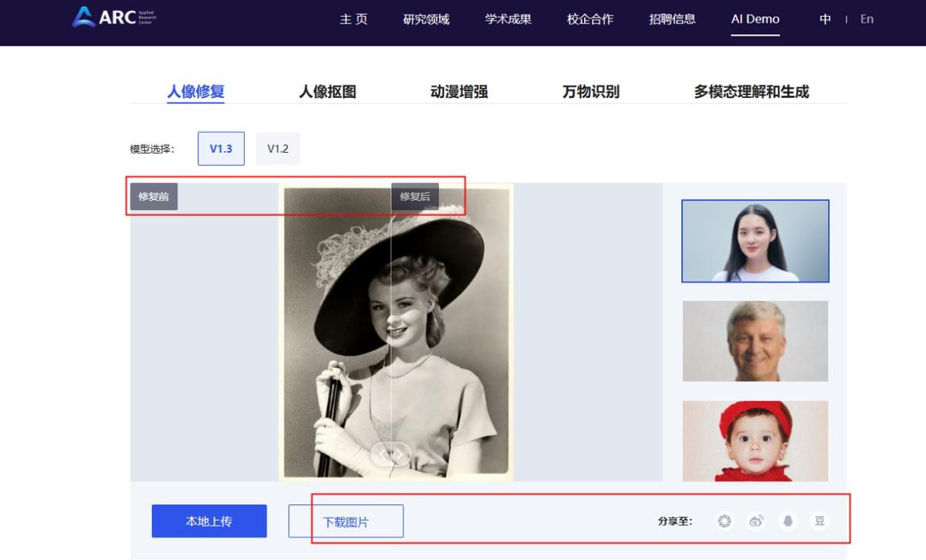926x560 pixels.
Task: Switch model to V1.2
Action: [278, 149]
